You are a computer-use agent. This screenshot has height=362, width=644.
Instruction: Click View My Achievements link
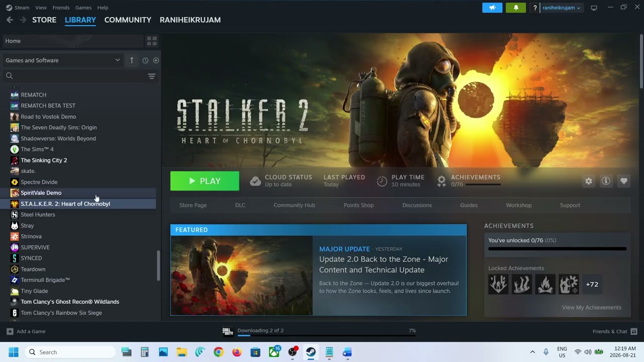click(592, 307)
